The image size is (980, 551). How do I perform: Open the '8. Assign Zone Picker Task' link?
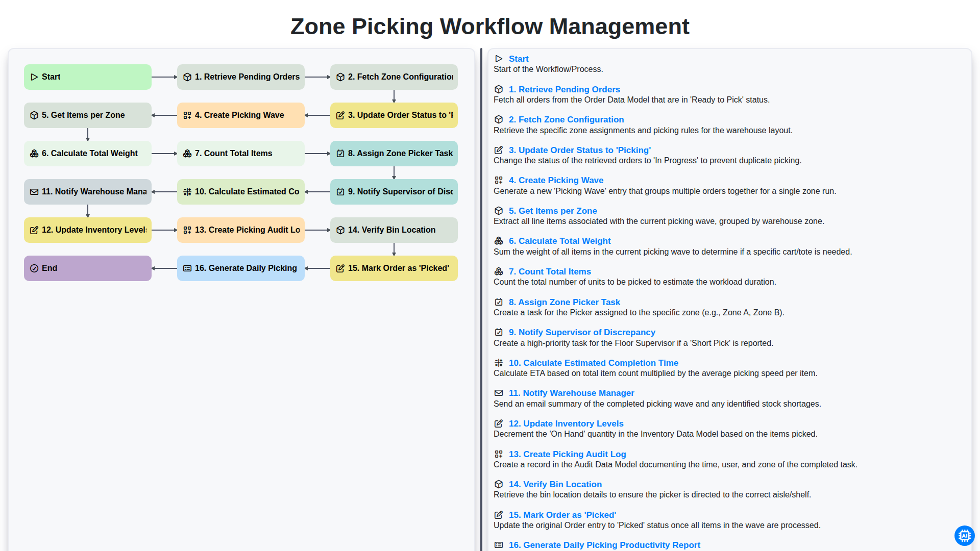[565, 302]
